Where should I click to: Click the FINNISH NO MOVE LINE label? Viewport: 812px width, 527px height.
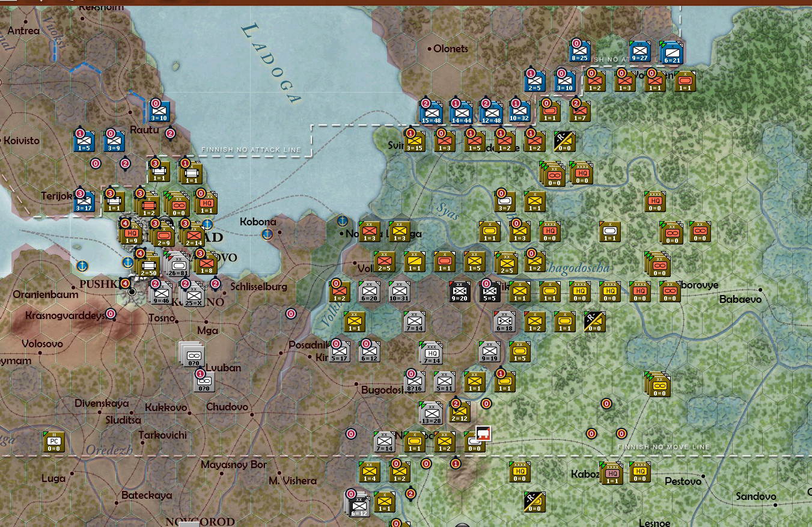(664, 447)
